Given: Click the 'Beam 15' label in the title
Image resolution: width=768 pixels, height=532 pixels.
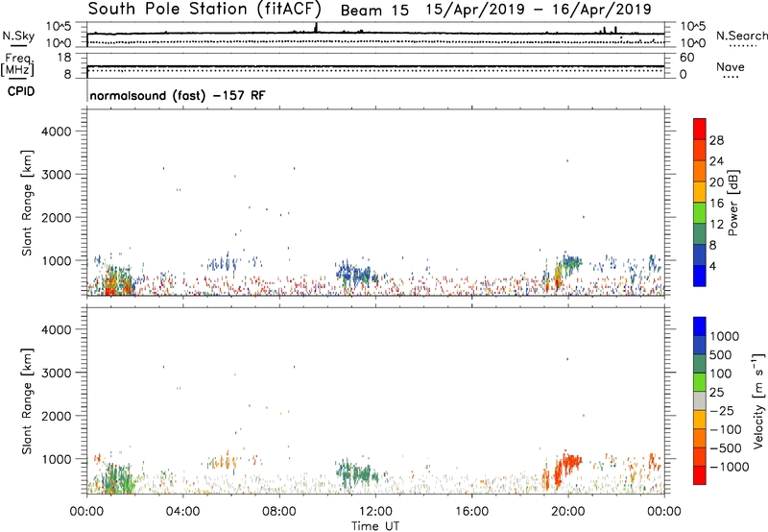Looking at the screenshot, I should (374, 11).
